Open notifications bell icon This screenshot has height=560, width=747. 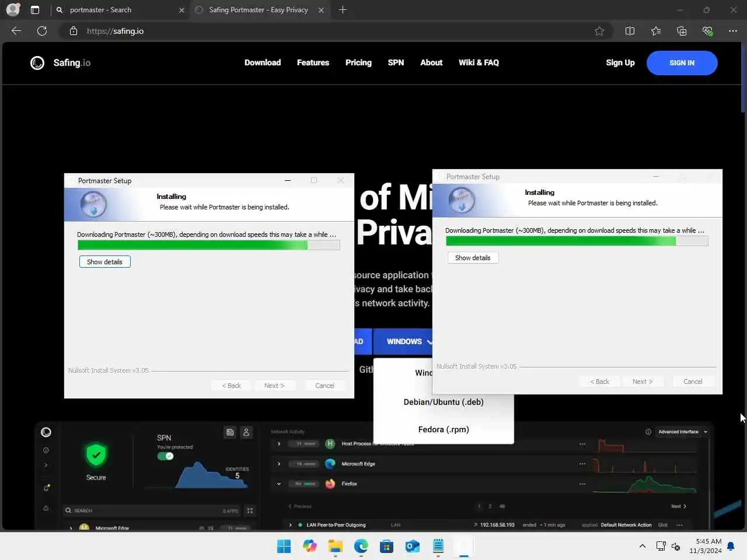click(731, 546)
